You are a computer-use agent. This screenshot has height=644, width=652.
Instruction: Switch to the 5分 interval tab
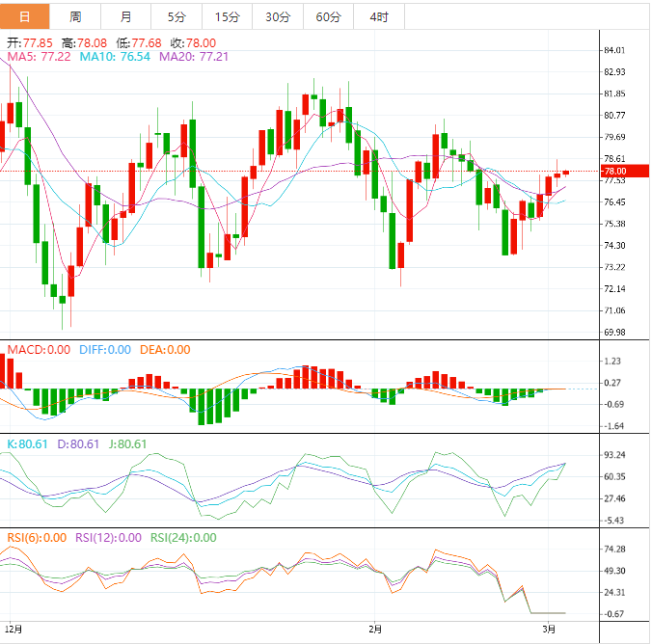177,16
